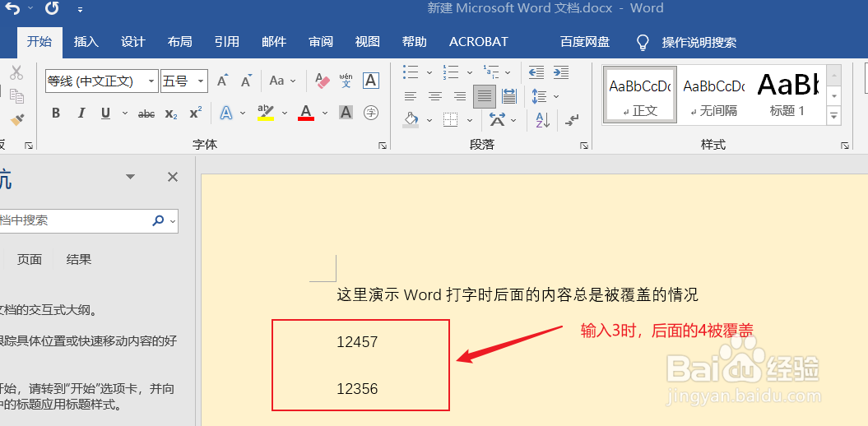
Task: Apply character border icon
Action: pyautogui.click(x=370, y=81)
